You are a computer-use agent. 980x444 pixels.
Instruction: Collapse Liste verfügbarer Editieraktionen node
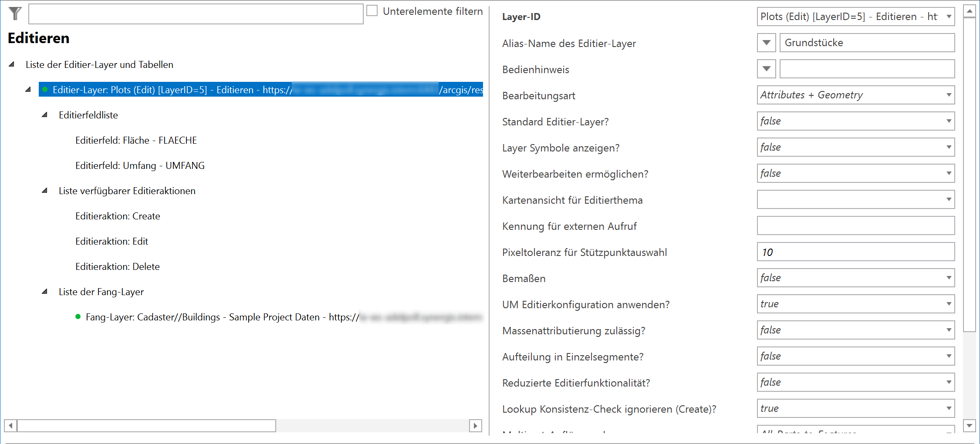click(x=44, y=191)
